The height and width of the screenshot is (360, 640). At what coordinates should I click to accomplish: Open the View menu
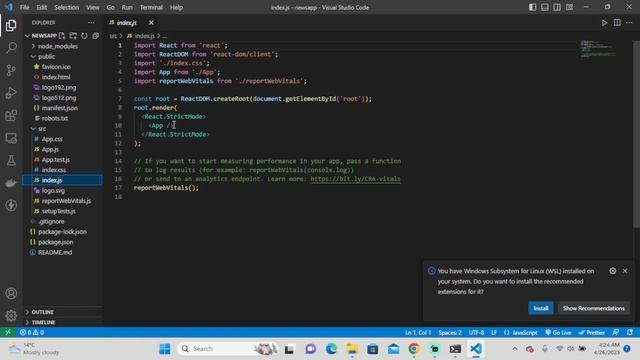[x=92, y=7]
